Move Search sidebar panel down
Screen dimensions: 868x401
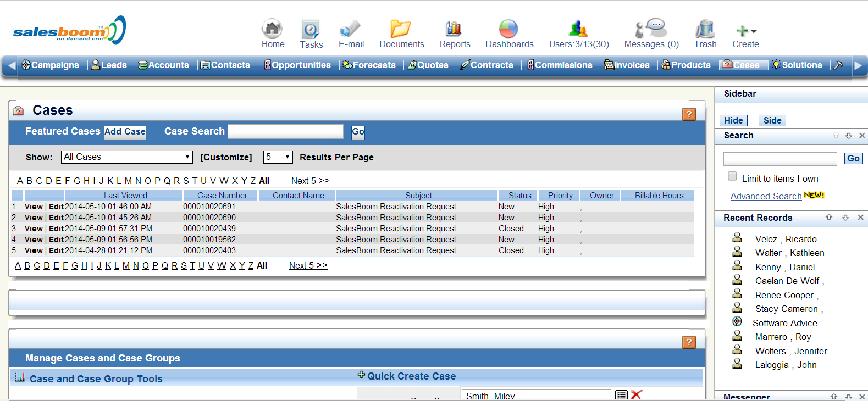click(x=849, y=135)
